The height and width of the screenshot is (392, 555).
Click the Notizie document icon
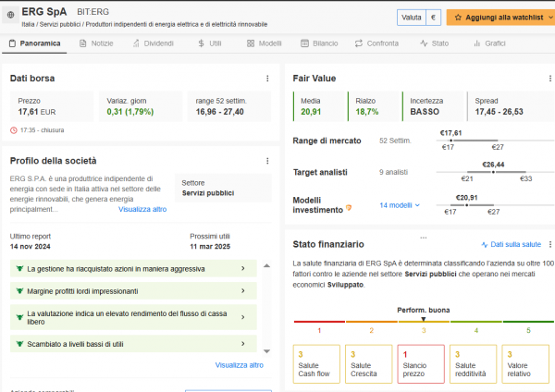point(83,43)
